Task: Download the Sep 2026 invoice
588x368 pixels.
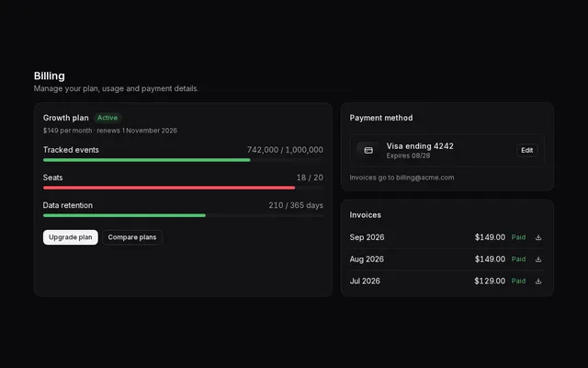Action: [538, 237]
